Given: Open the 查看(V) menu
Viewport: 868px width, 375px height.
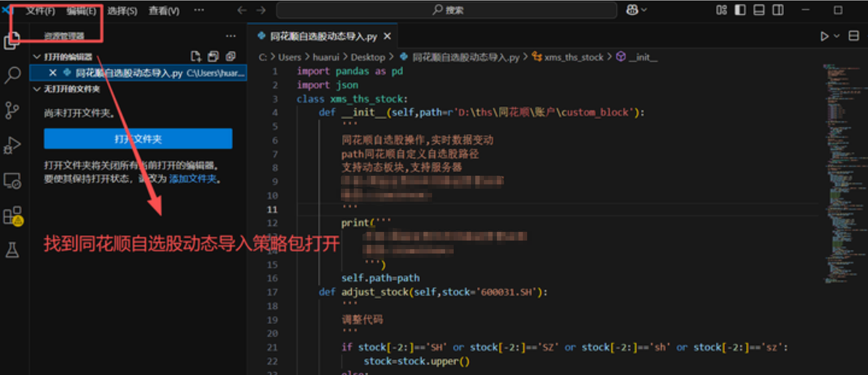Looking at the screenshot, I should tap(164, 11).
